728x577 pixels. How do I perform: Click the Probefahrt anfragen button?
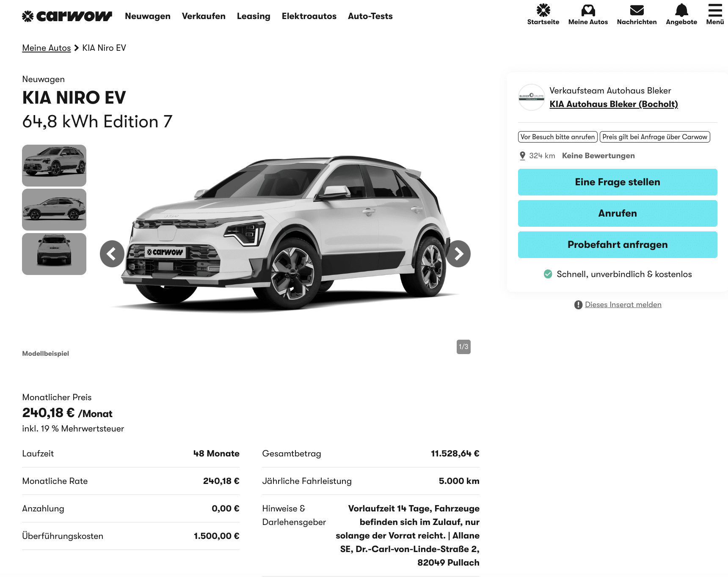(x=618, y=245)
